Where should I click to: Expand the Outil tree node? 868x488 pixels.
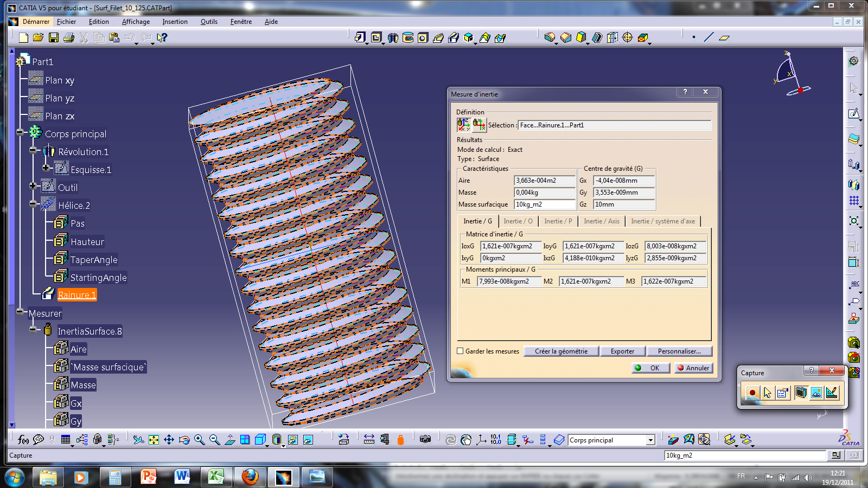coord(33,185)
